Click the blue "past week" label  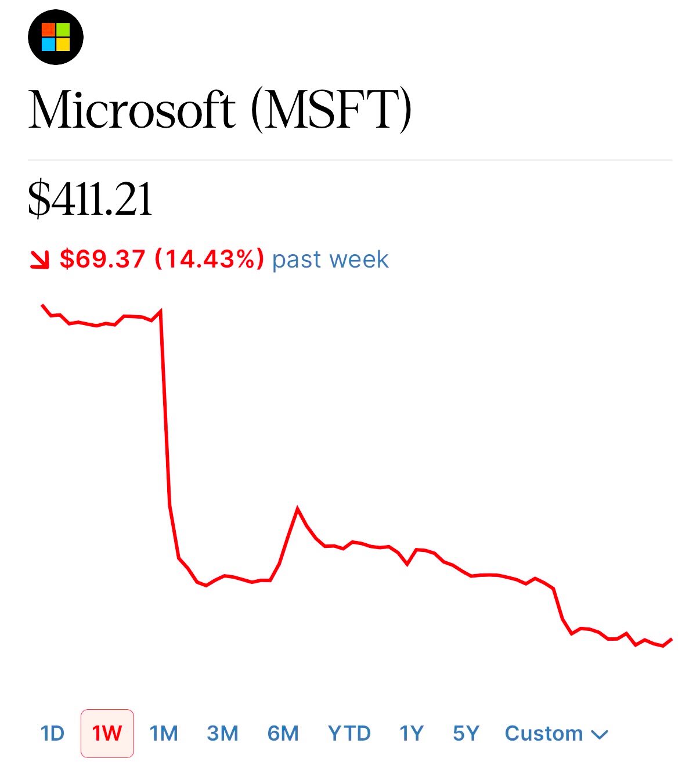(330, 259)
